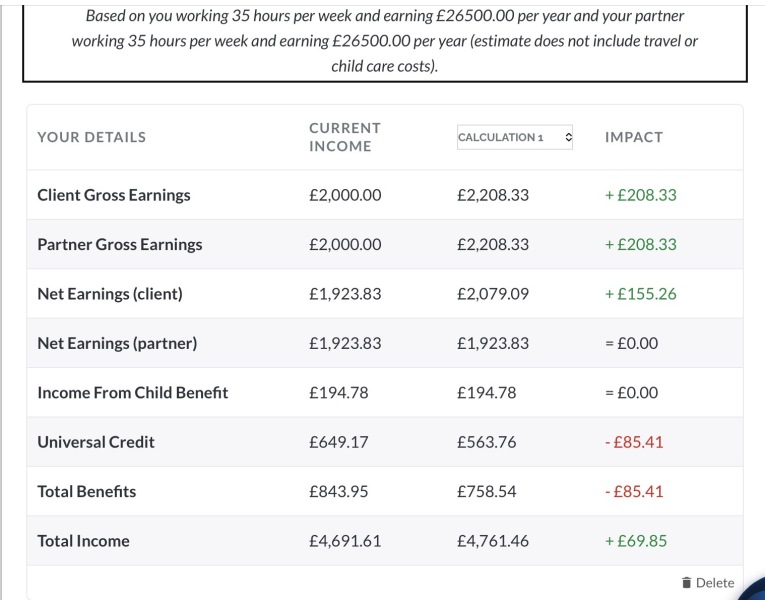Click the trash can icon

(686, 582)
